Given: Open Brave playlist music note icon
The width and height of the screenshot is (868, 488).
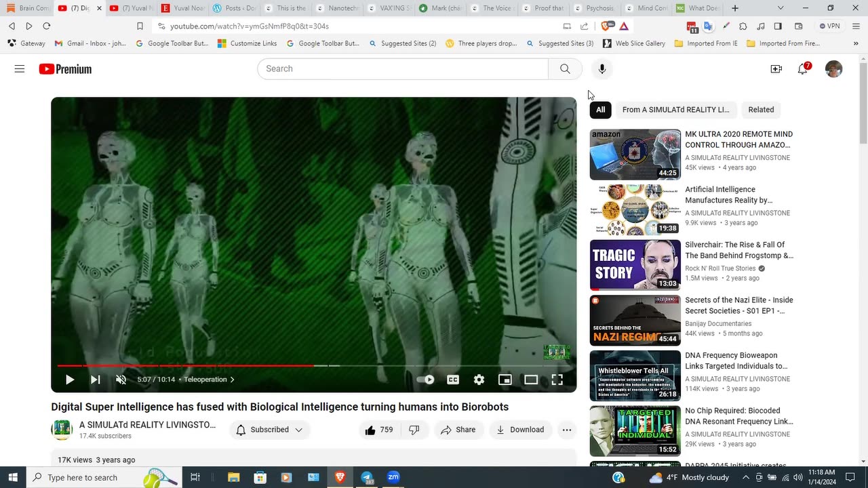Looking at the screenshot, I should (x=761, y=26).
